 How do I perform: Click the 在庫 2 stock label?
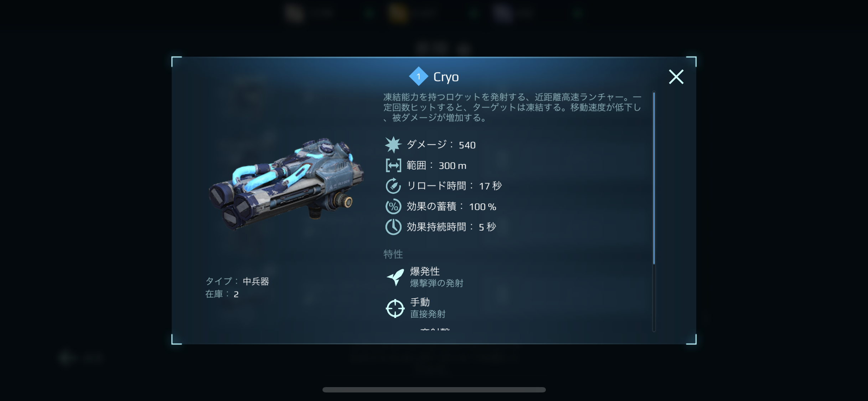[222, 294]
